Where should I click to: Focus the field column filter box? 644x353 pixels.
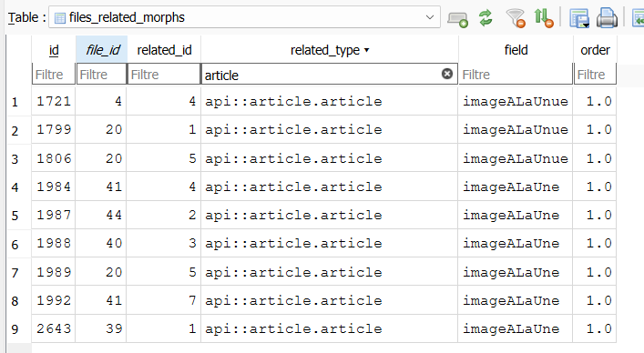click(516, 75)
